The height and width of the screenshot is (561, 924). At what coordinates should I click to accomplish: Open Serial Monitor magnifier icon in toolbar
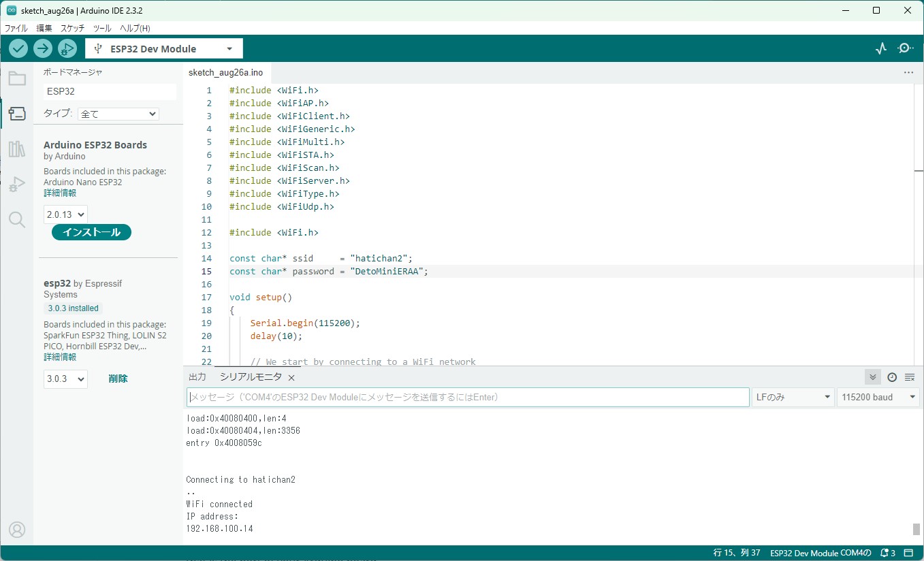click(x=906, y=48)
